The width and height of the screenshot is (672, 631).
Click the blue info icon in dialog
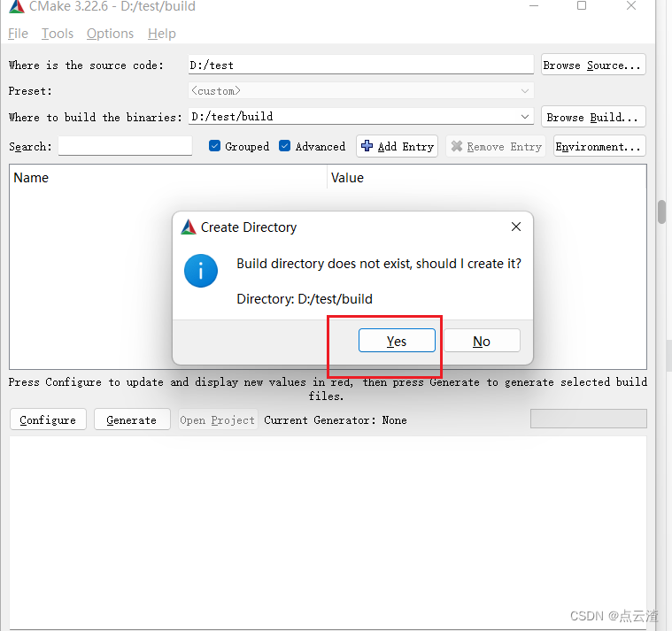click(x=201, y=271)
